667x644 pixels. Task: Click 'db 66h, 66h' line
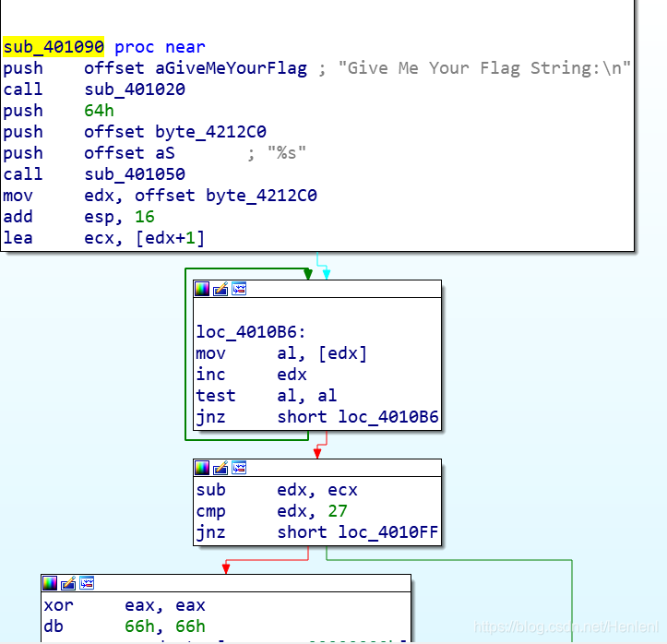[125, 626]
